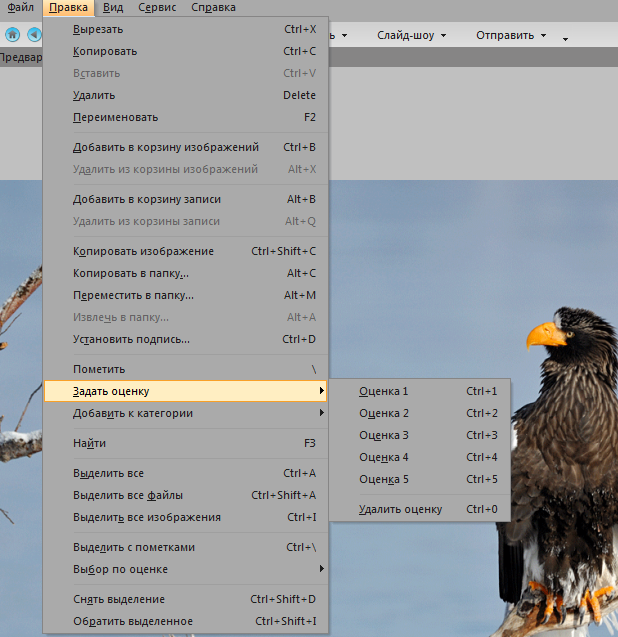Open the Файл menu
Screen dimensions: 618x637
click(20, 7)
